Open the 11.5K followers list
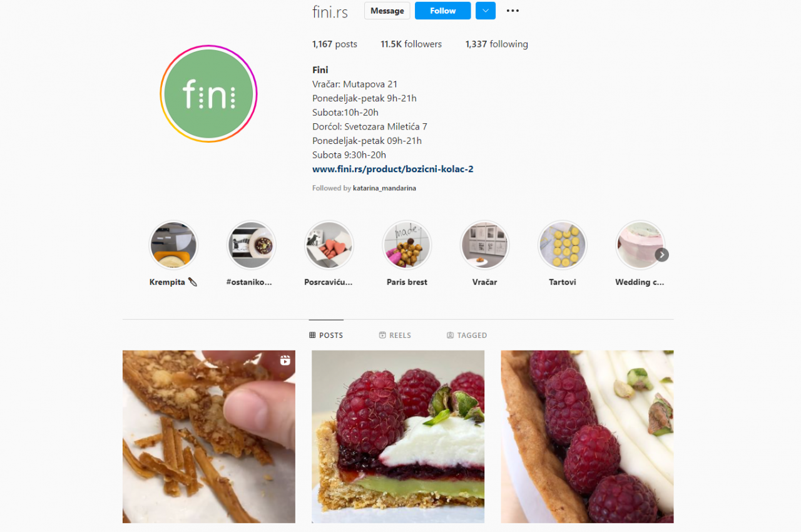801x532 pixels. (x=411, y=44)
